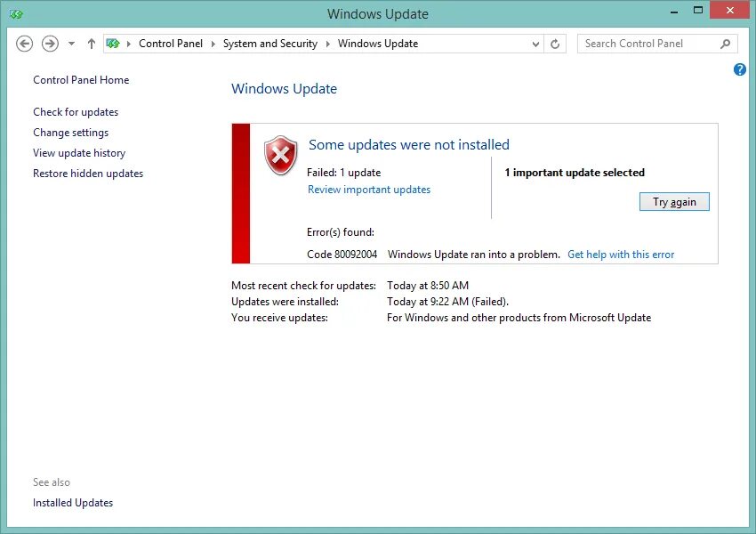Click the Try again button
The image size is (756, 534).
674,202
